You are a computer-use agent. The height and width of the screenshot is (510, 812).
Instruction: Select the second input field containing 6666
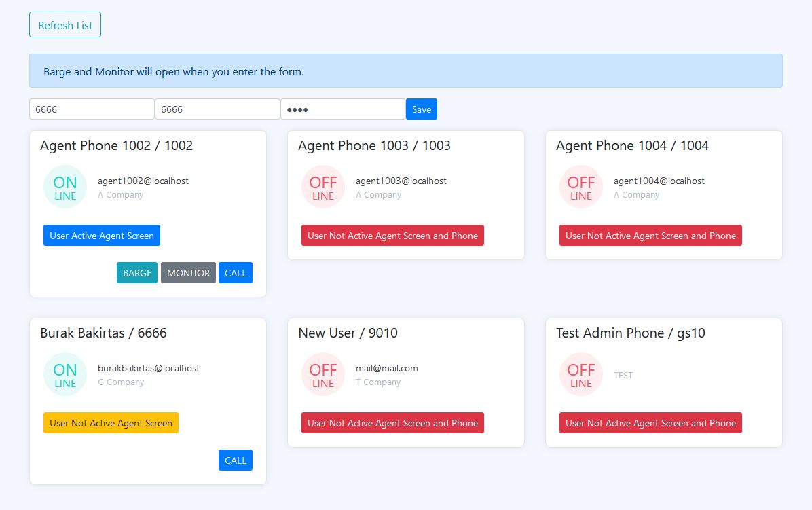[x=217, y=109]
